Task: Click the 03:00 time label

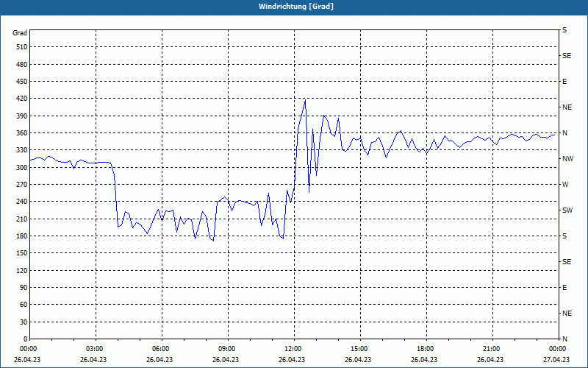Action: [x=94, y=349]
